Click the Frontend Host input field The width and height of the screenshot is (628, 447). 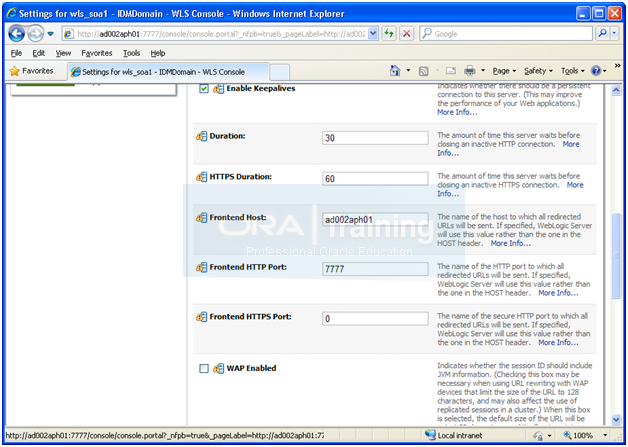(x=375, y=219)
